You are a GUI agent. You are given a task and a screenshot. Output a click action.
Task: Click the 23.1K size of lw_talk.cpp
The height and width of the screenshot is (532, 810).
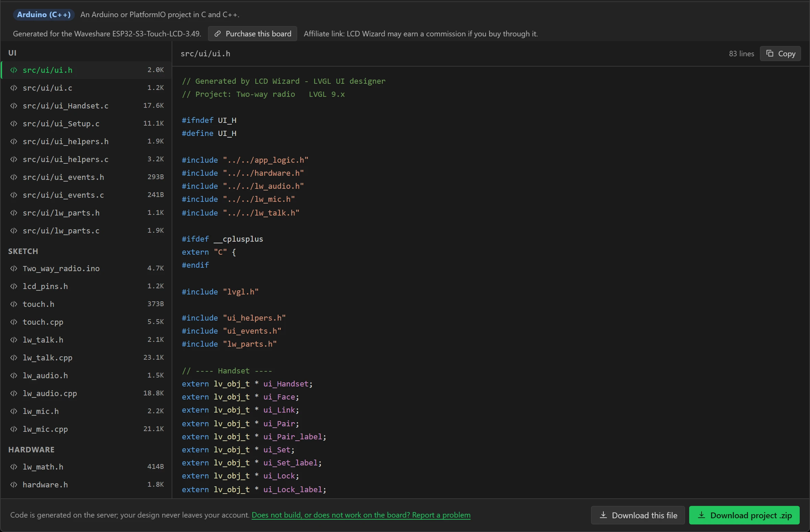(x=153, y=357)
